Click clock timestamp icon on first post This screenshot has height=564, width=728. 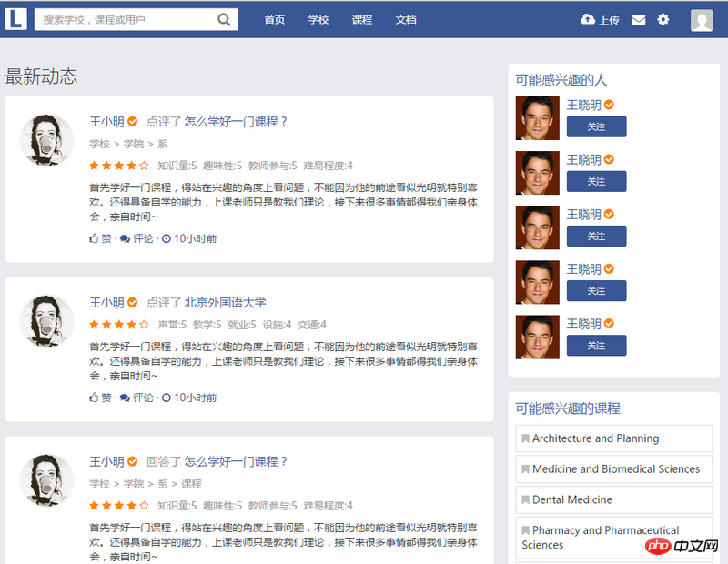[167, 238]
